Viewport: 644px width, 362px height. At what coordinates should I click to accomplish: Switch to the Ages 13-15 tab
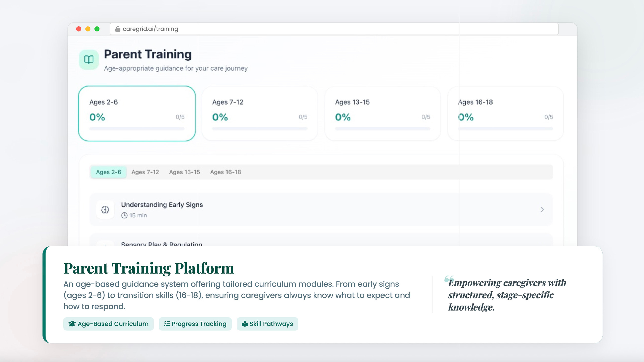(184, 172)
